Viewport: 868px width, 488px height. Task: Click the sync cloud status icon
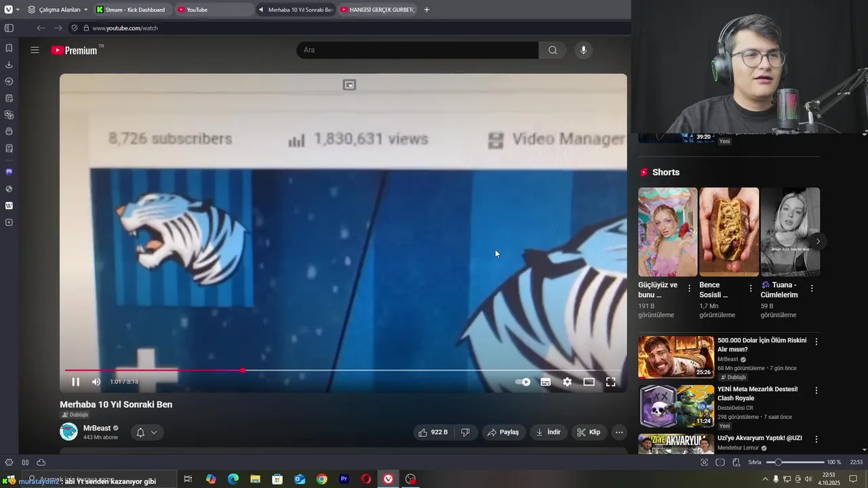point(41,462)
